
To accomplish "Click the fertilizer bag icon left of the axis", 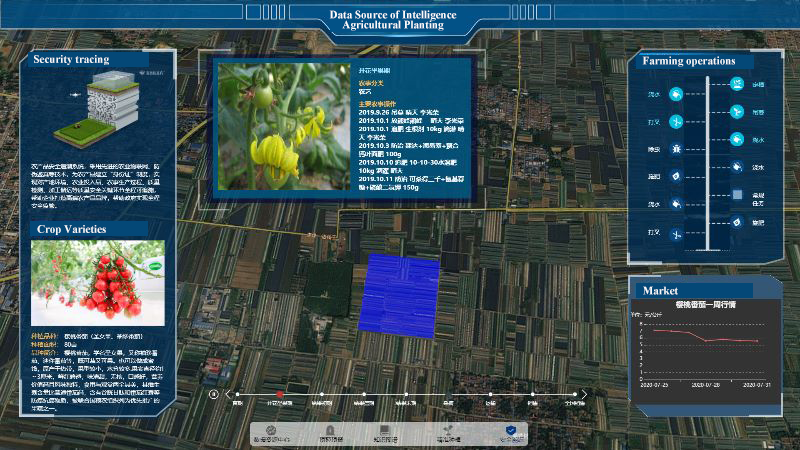I will pos(676,176).
